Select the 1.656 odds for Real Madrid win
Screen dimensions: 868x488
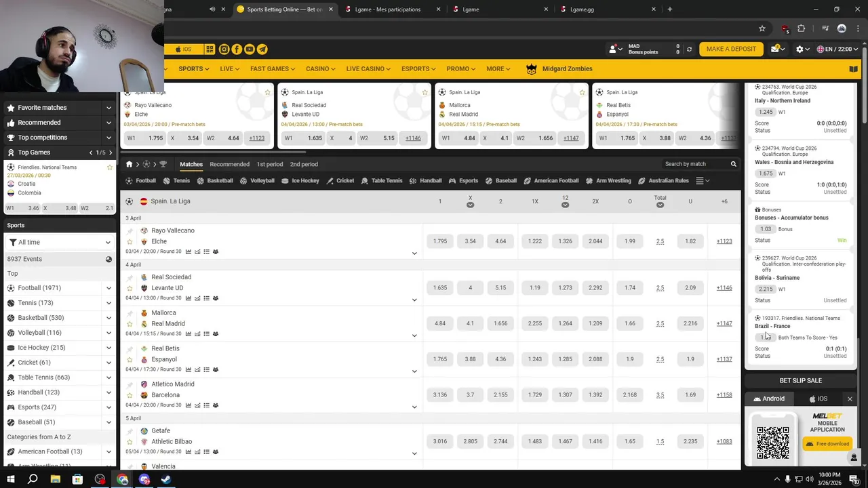point(500,324)
